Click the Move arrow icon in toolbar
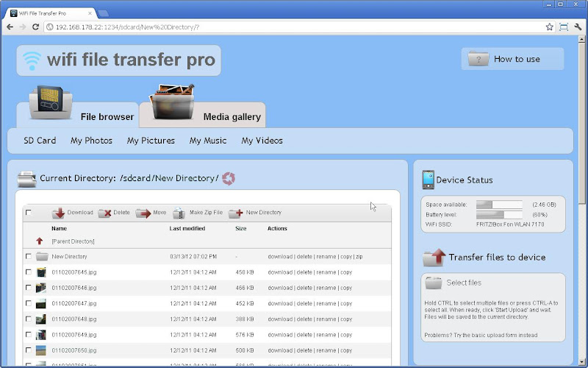Screen dimensions: 588x368 coord(143,213)
